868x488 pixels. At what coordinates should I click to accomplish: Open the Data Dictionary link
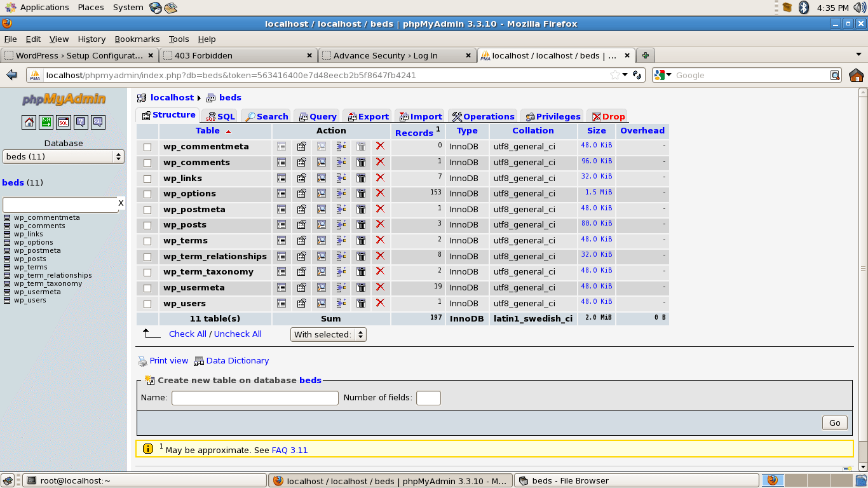(x=237, y=360)
